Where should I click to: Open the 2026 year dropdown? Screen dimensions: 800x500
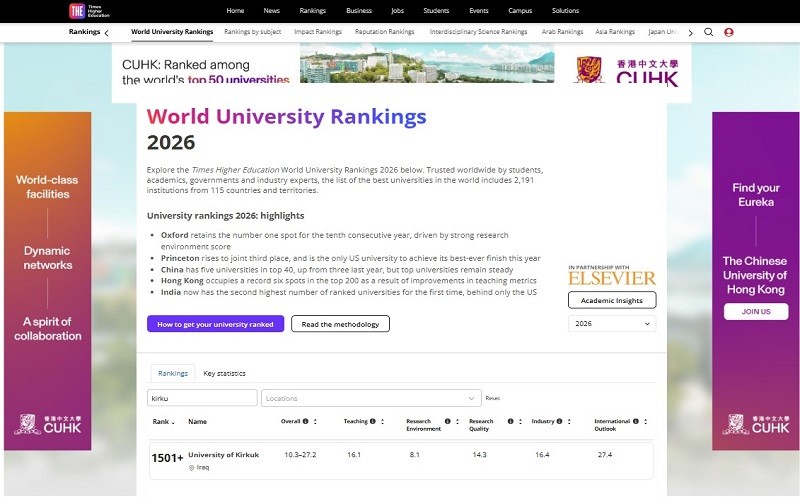[x=612, y=324]
